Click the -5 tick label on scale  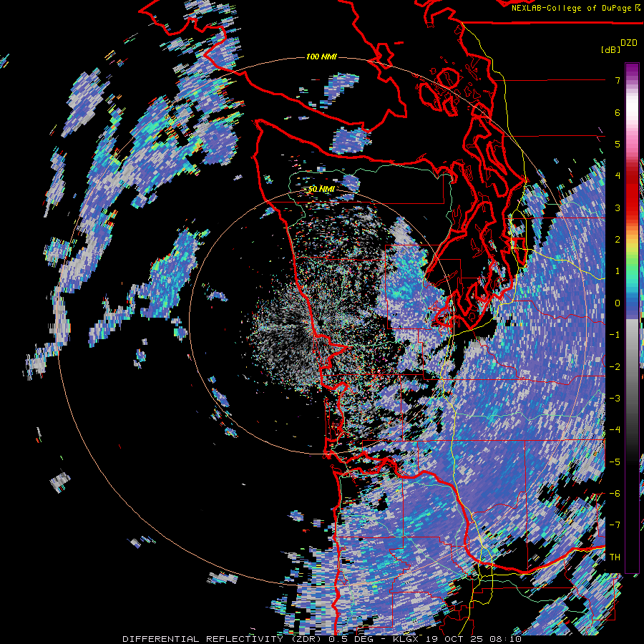tap(615, 462)
